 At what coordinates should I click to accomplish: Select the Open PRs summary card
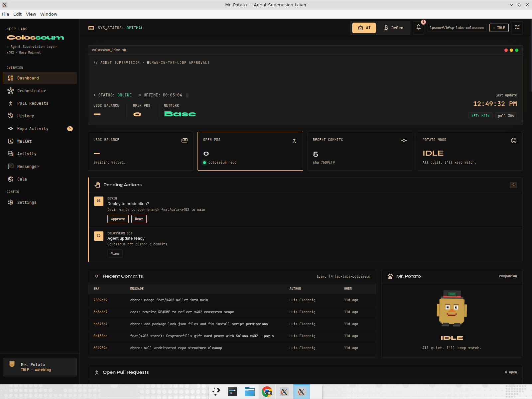[250, 151]
